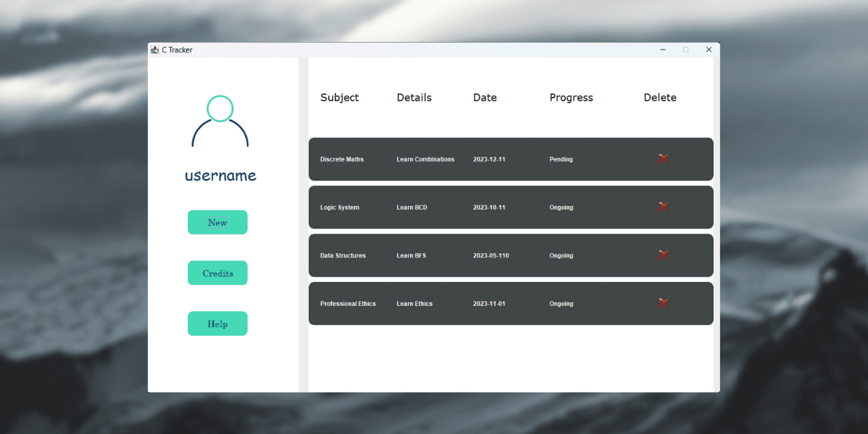
Task: Click Ongoing status for Professional Ethics
Action: (x=561, y=304)
